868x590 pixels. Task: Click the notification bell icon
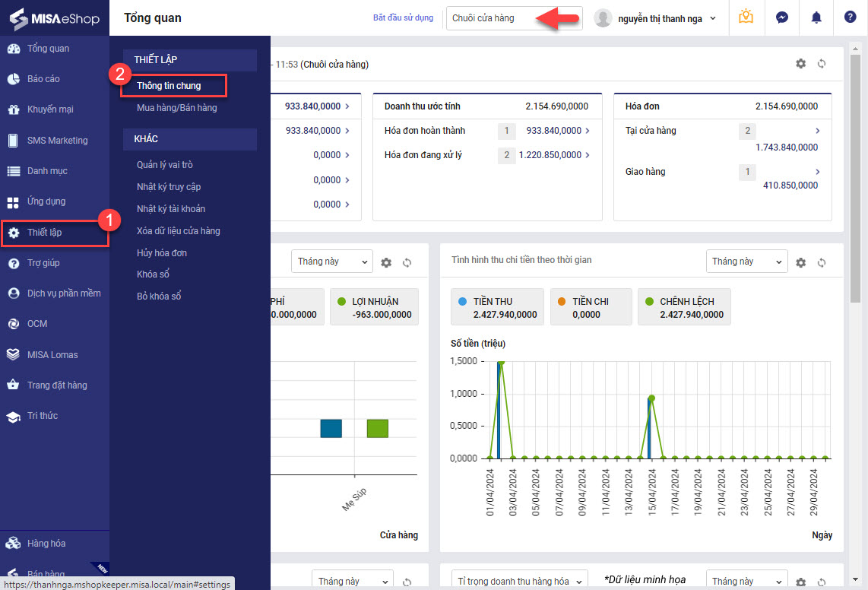click(x=816, y=17)
